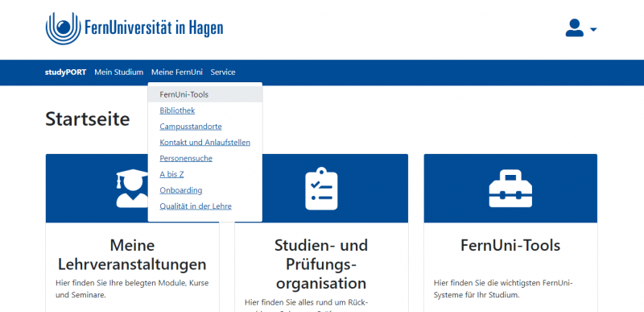644x312 pixels.
Task: Collapse the Meine FernUni menu
Action: 177,73
